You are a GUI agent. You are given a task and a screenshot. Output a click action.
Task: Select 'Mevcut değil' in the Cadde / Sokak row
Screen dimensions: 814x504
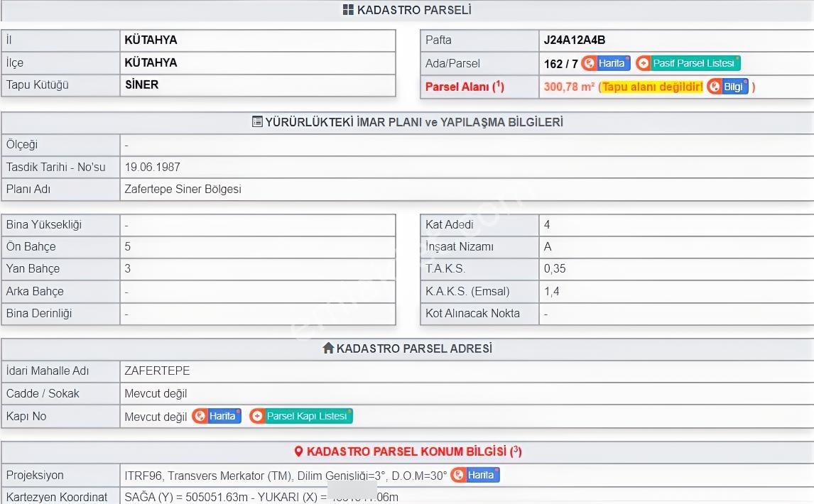click(x=156, y=393)
